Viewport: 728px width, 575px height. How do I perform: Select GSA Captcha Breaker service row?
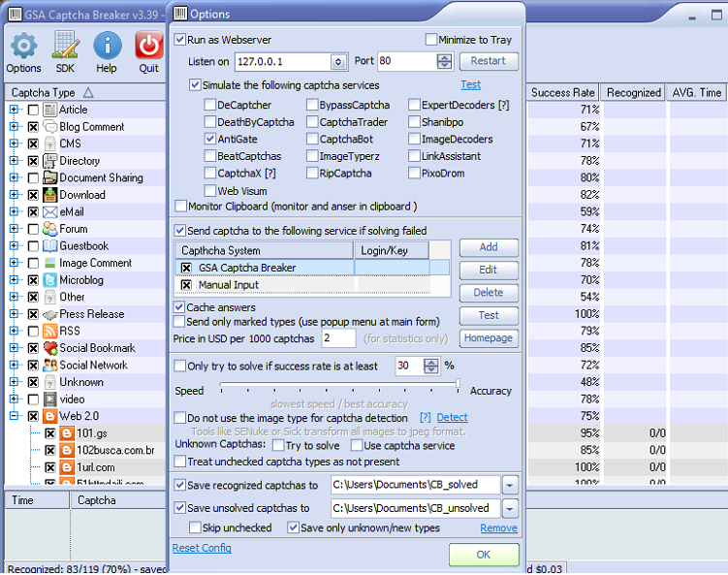click(312, 268)
